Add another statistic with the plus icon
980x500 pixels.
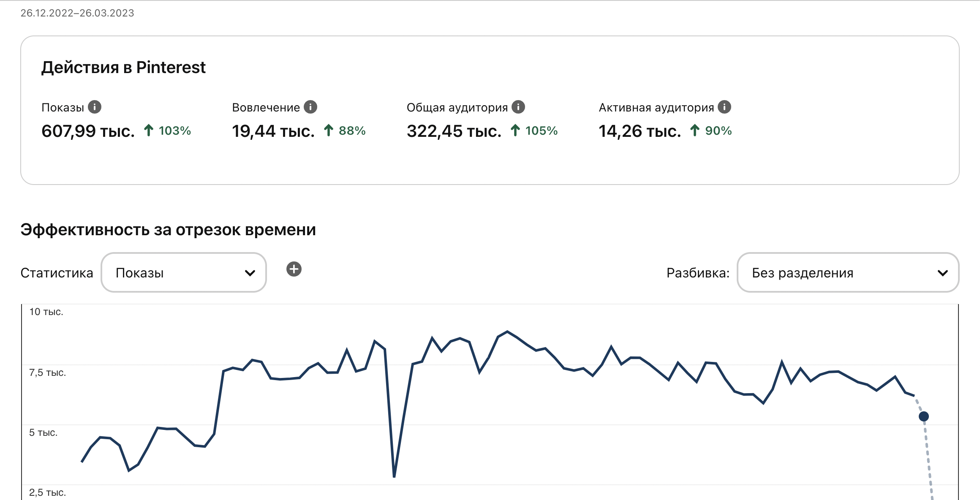[294, 269]
